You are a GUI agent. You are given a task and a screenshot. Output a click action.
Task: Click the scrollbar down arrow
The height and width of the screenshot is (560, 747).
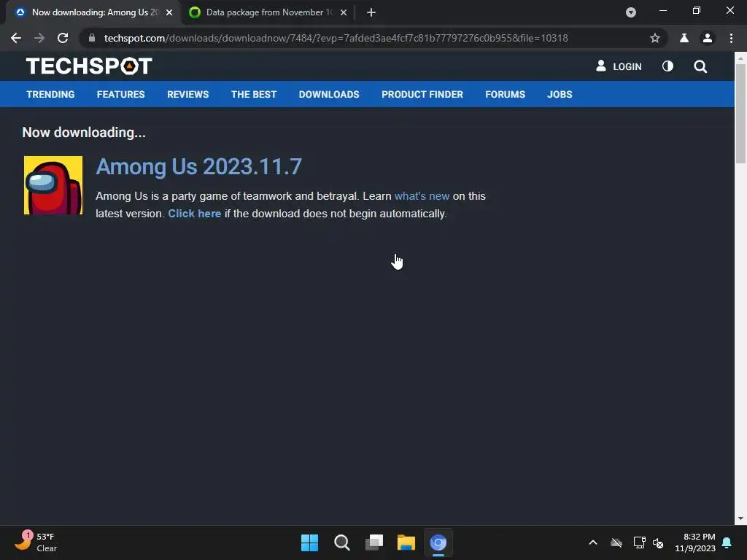[x=740, y=518]
